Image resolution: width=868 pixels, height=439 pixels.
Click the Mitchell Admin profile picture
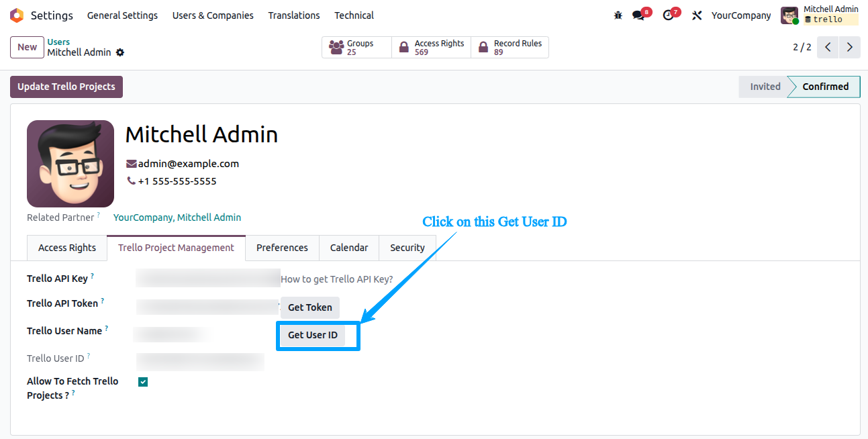point(70,164)
